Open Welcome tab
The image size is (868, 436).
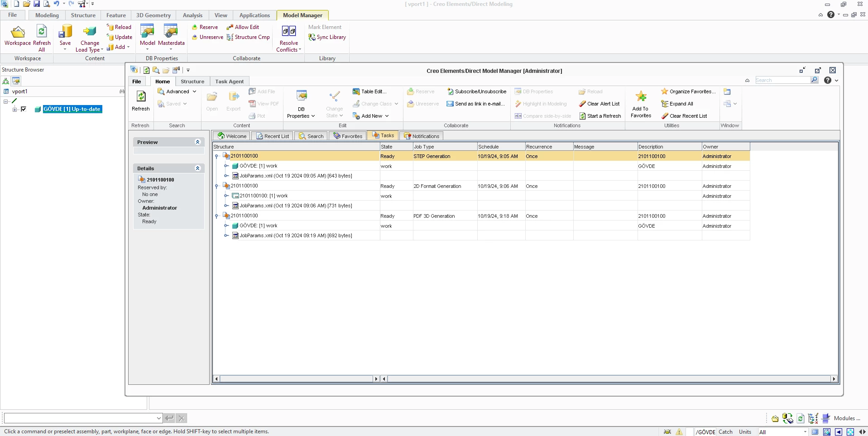[232, 136]
